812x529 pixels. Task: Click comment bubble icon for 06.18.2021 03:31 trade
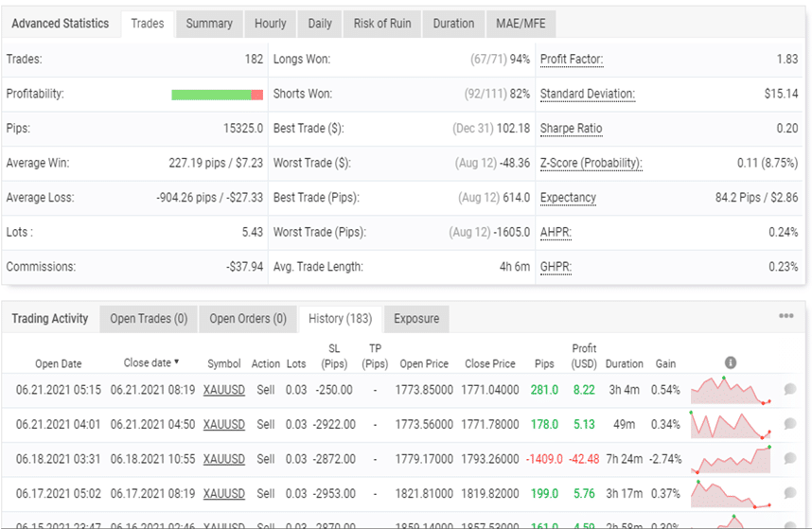790,459
